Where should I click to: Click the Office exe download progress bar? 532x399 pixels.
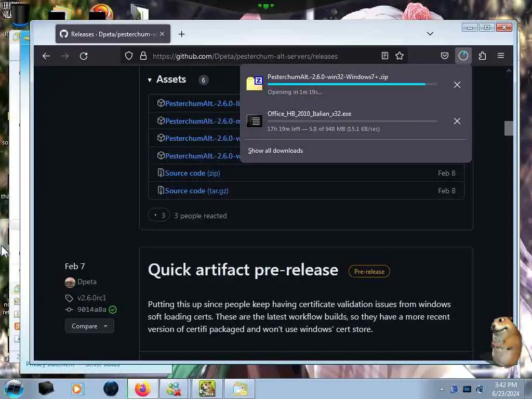[x=352, y=121]
